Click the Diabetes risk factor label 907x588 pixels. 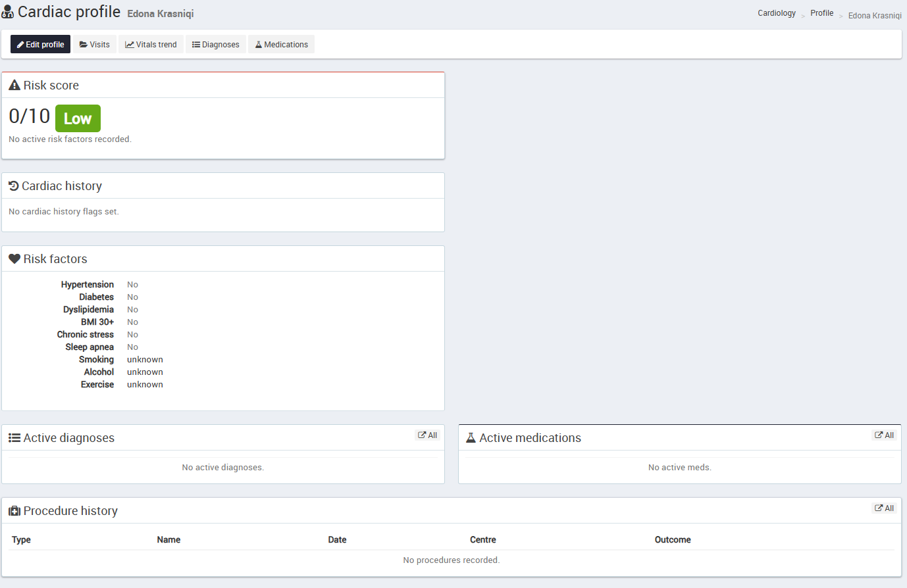97,297
